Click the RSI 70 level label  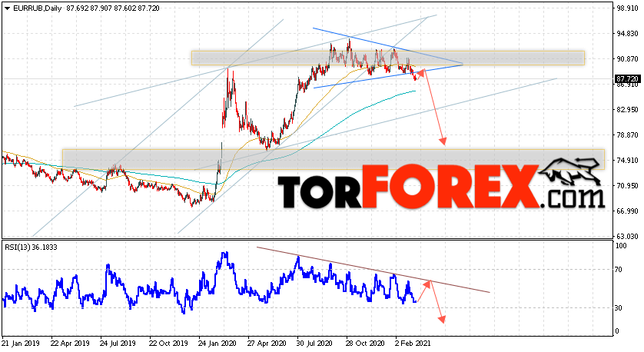click(x=620, y=270)
